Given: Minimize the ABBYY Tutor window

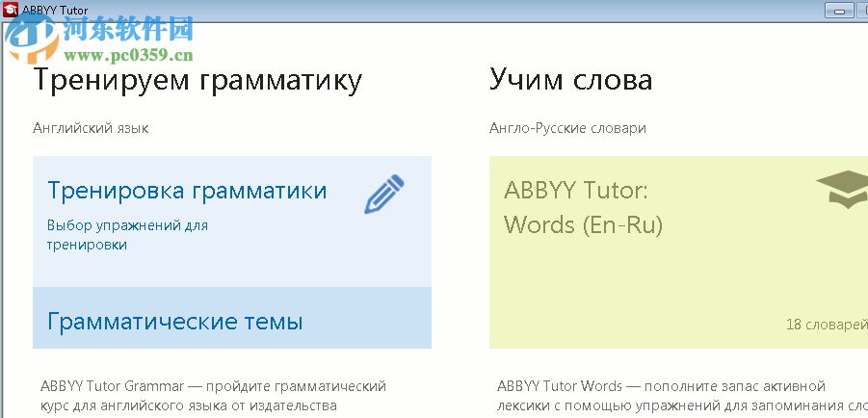Looking at the screenshot, I should click(839, 10).
